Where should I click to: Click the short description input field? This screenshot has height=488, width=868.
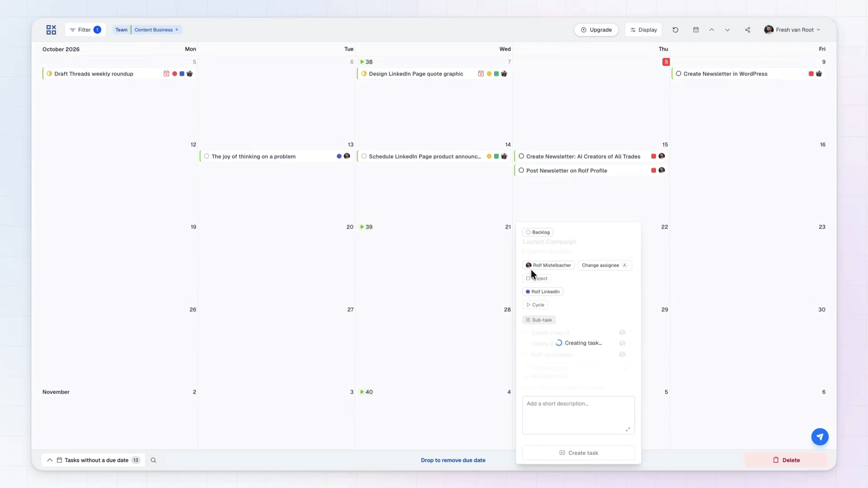pyautogui.click(x=578, y=415)
